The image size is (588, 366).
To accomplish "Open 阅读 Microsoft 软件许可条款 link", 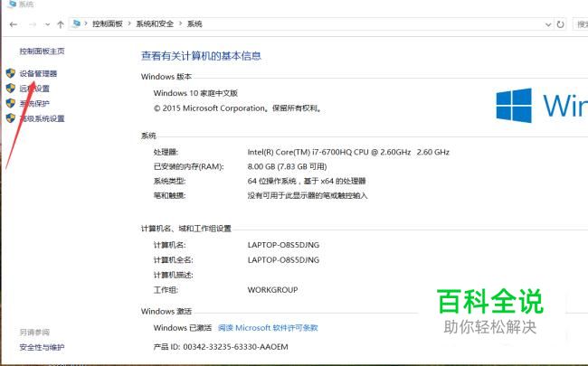I will point(268,328).
